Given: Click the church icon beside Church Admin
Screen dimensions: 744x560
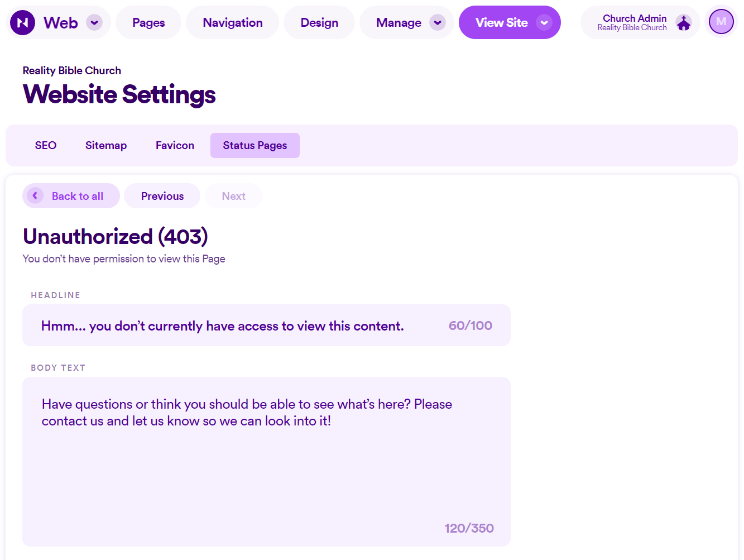Looking at the screenshot, I should click(684, 22).
